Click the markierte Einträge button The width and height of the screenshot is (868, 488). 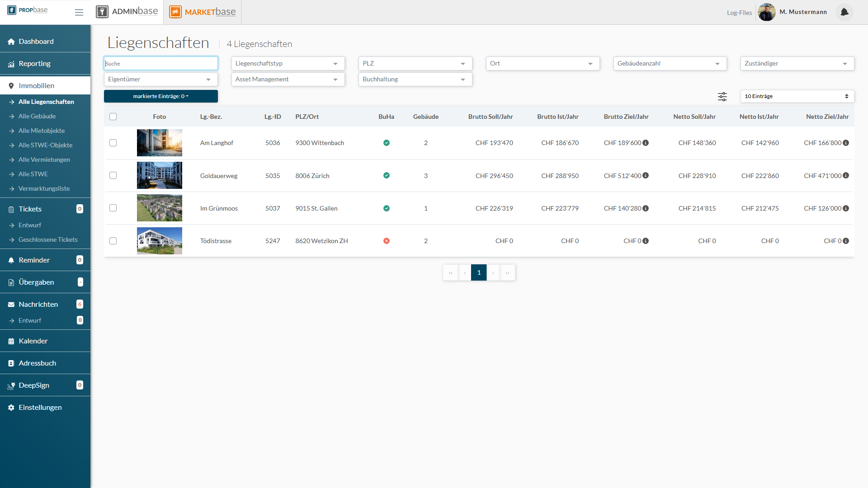160,96
